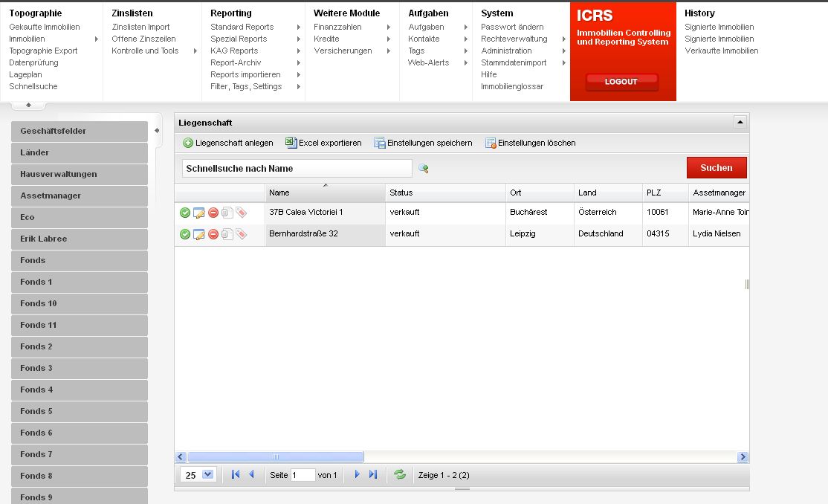Collapse the Liegenschaft panel using arrow
The width and height of the screenshot is (828, 504).
[740, 122]
